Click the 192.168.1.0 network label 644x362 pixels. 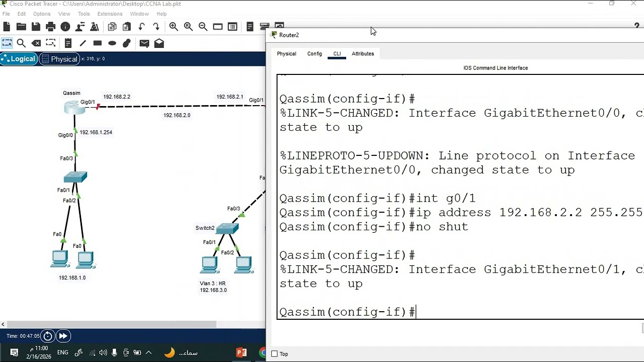click(72, 278)
